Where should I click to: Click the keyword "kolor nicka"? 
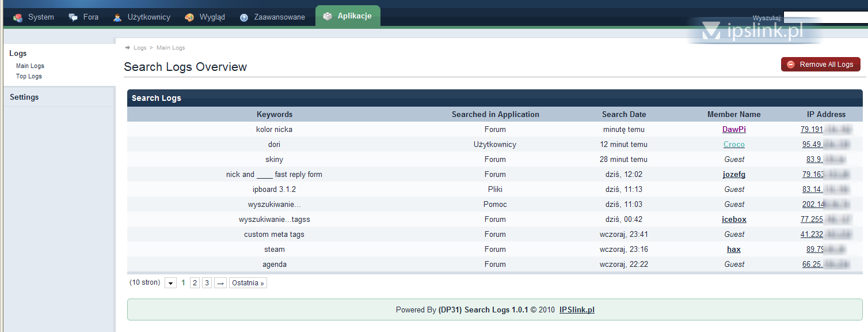click(x=274, y=130)
